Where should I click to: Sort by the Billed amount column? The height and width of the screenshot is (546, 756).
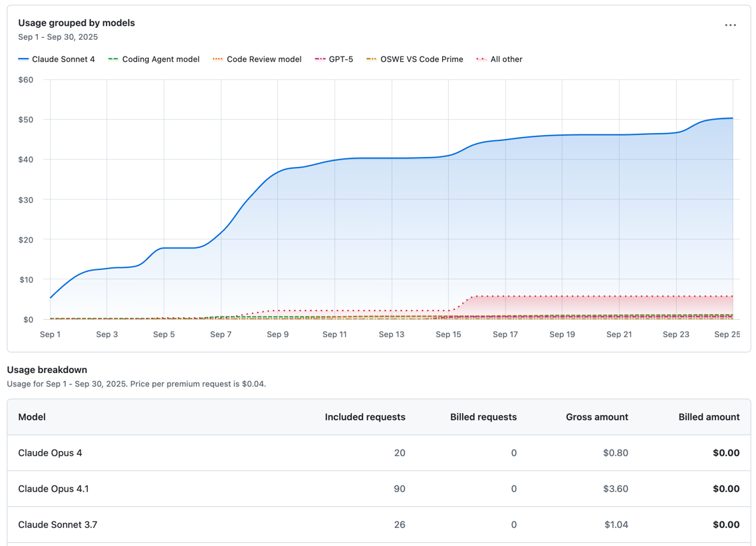pos(709,417)
